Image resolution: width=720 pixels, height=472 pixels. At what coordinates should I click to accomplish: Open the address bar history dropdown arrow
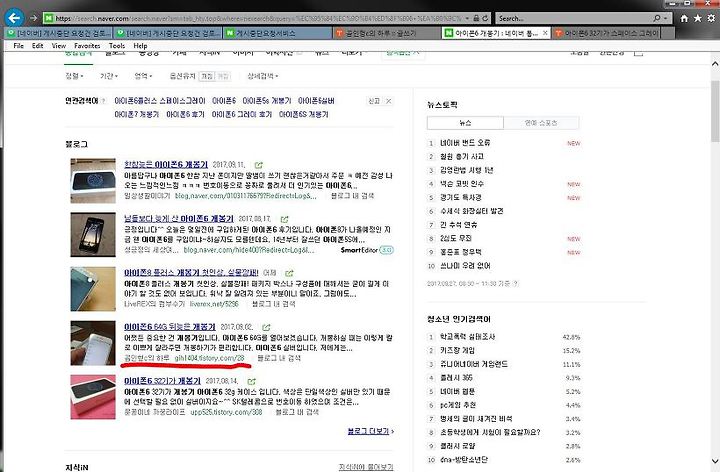point(467,18)
